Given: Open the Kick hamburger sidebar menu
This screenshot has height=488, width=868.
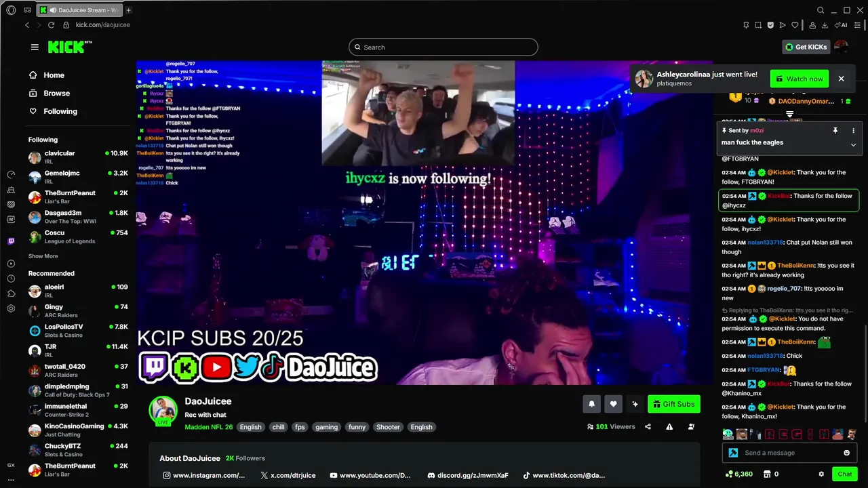Looking at the screenshot, I should pos(35,47).
